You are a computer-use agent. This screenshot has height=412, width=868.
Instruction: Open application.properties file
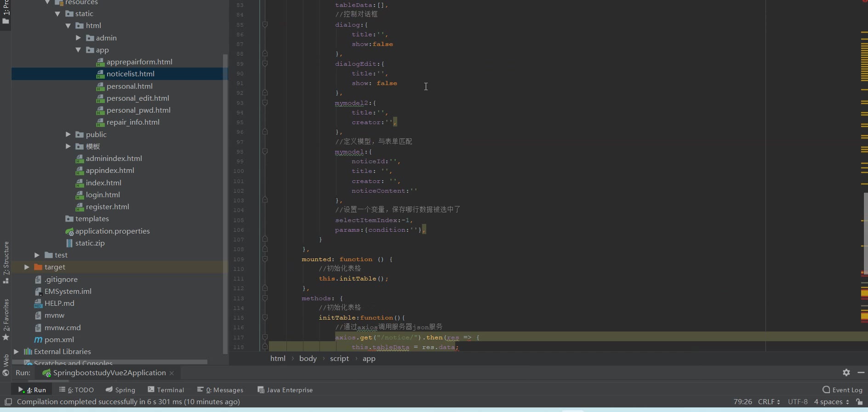coord(112,231)
